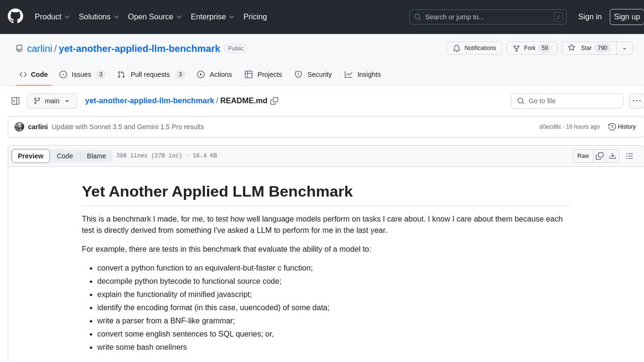The height and width of the screenshot is (362, 644).
Task: Click the repository book icon
Action: coord(19,48)
